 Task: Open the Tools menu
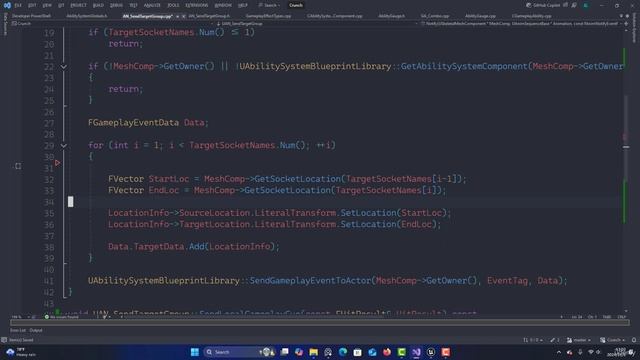pos(173,5)
